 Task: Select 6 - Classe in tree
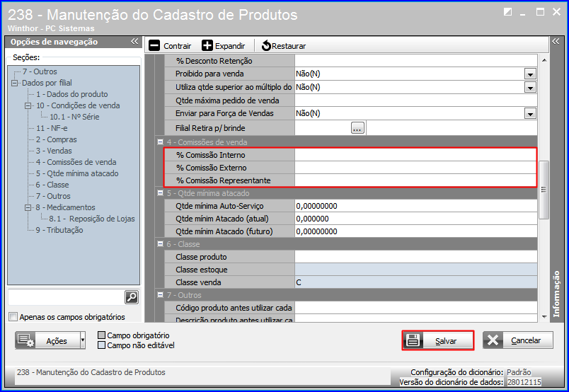pyautogui.click(x=52, y=185)
